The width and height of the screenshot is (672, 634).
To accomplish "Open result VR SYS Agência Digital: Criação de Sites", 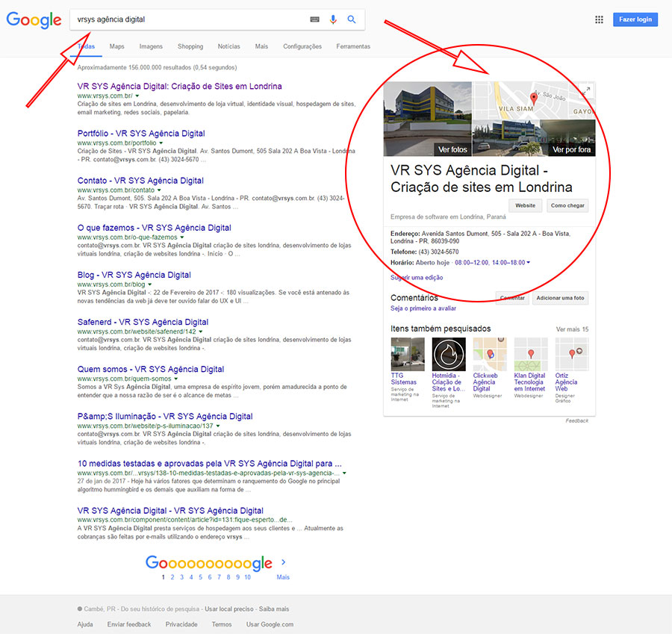I will click(179, 86).
